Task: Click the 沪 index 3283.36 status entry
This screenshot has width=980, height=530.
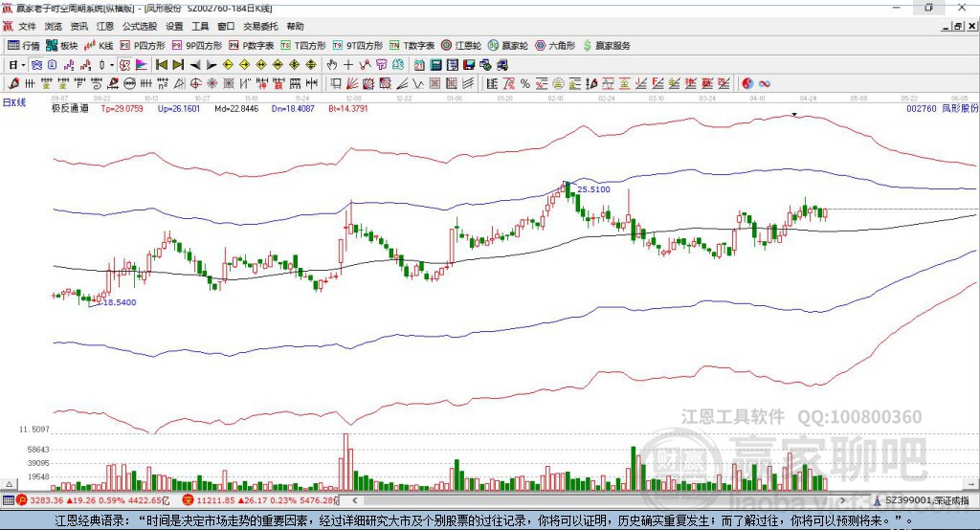Action: coord(94,500)
